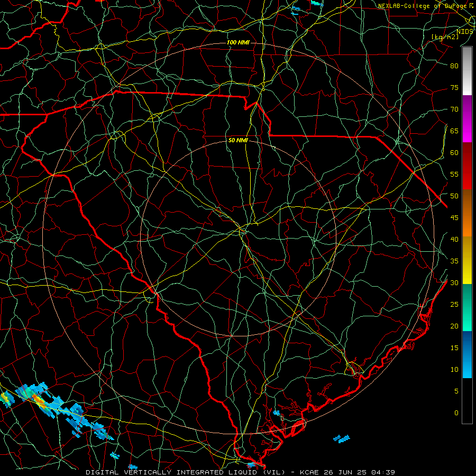Click the magenta segment of the VIL legend
The height and width of the screenshot is (476, 476).
tap(467, 118)
